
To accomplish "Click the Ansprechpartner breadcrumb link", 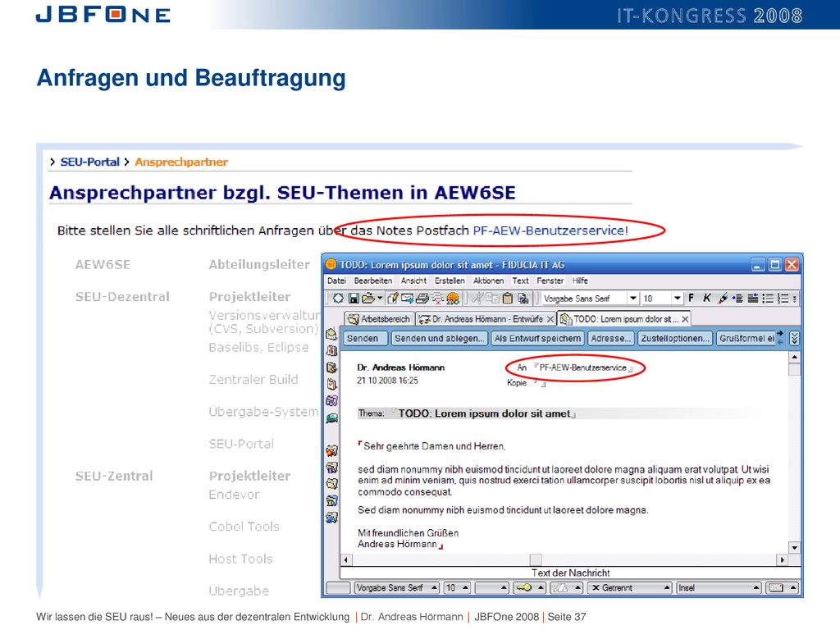I will click(181, 162).
